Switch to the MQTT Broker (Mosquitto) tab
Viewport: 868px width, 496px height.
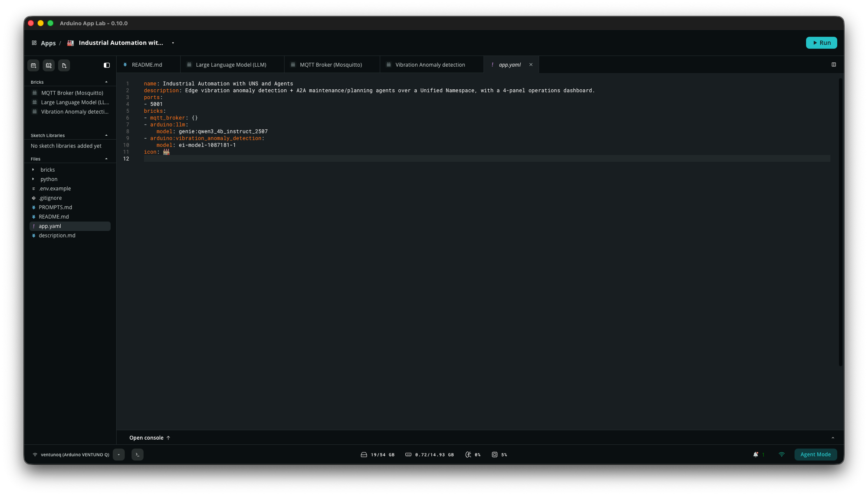click(x=332, y=65)
